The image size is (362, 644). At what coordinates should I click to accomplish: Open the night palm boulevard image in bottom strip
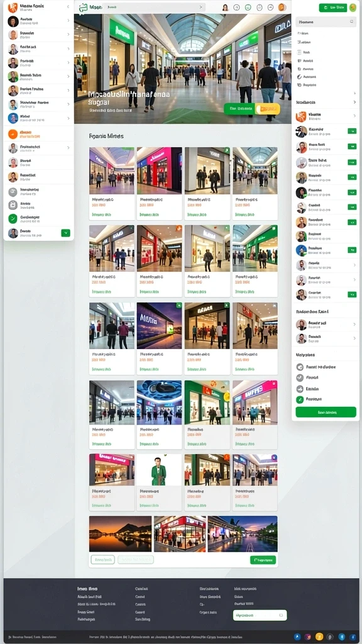click(243, 533)
